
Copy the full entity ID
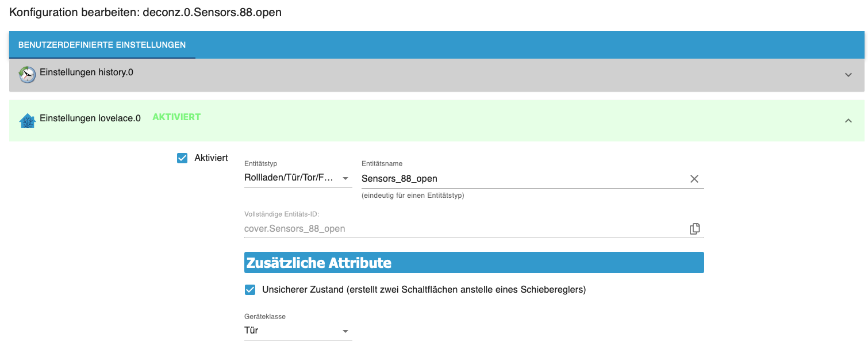pos(694,229)
